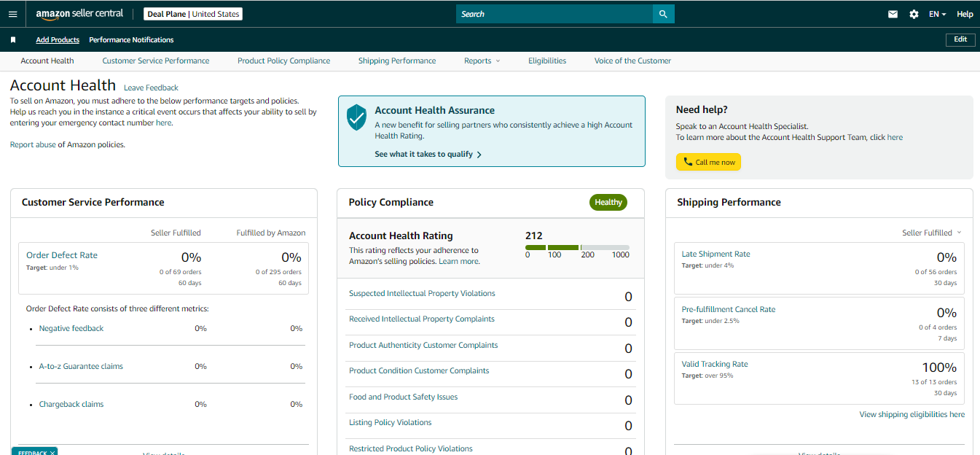Open the mail messages icon
The height and width of the screenshot is (455, 980).
[x=893, y=14]
